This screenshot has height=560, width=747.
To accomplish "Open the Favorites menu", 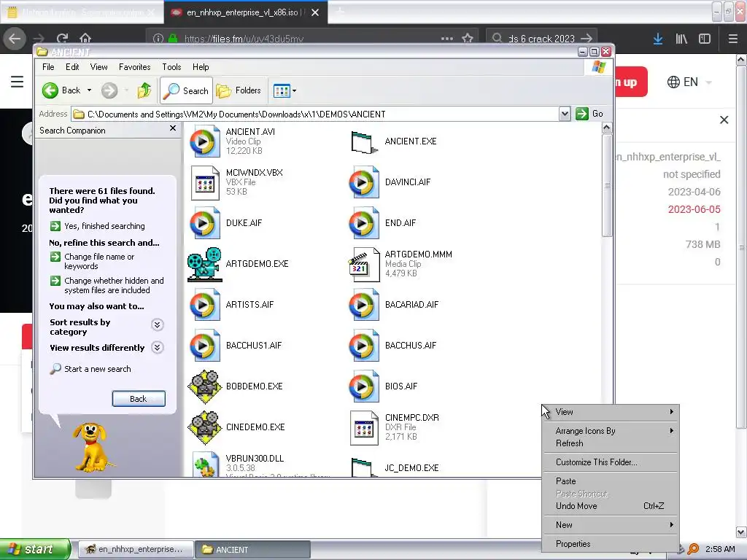I will 134,67.
